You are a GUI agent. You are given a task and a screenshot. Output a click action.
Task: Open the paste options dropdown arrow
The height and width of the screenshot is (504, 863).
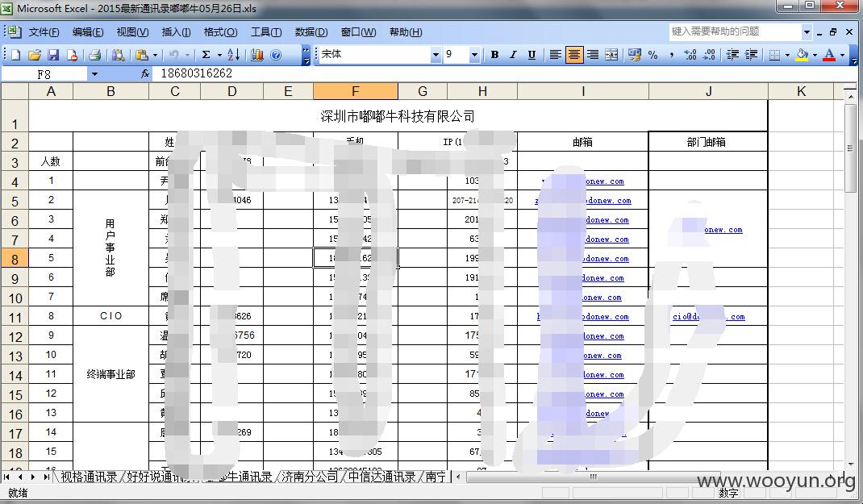point(155,55)
